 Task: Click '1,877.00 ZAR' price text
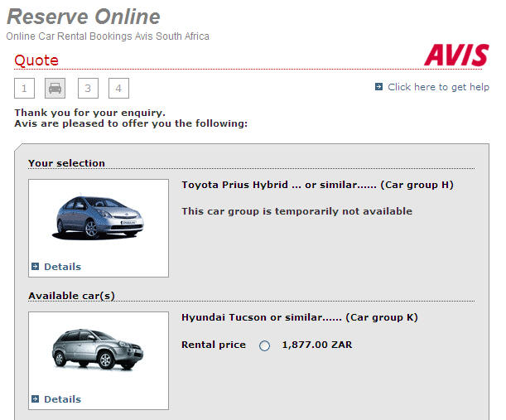click(317, 345)
